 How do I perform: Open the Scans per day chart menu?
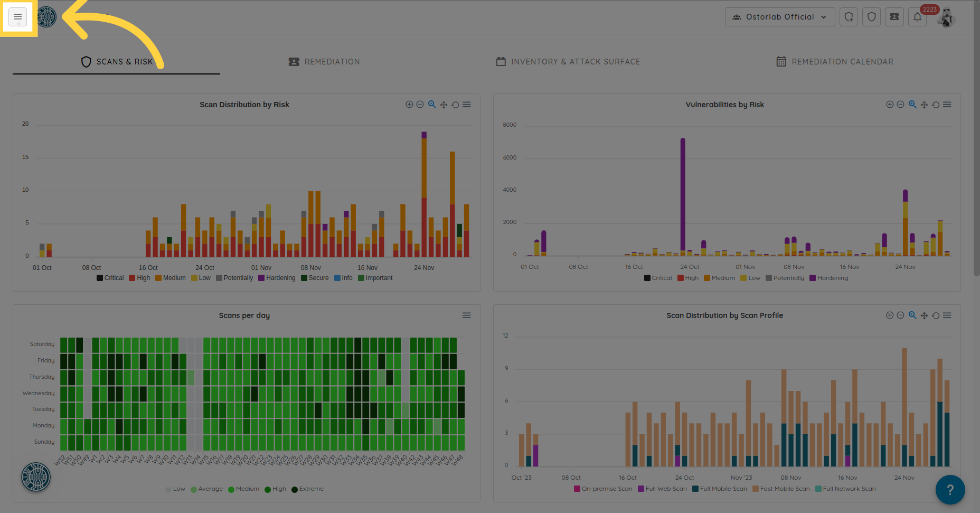click(466, 315)
